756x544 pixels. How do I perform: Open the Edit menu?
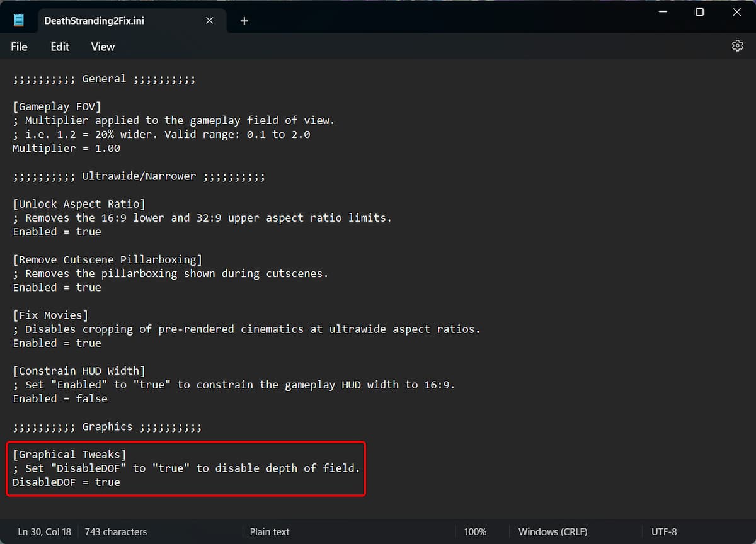pos(60,47)
